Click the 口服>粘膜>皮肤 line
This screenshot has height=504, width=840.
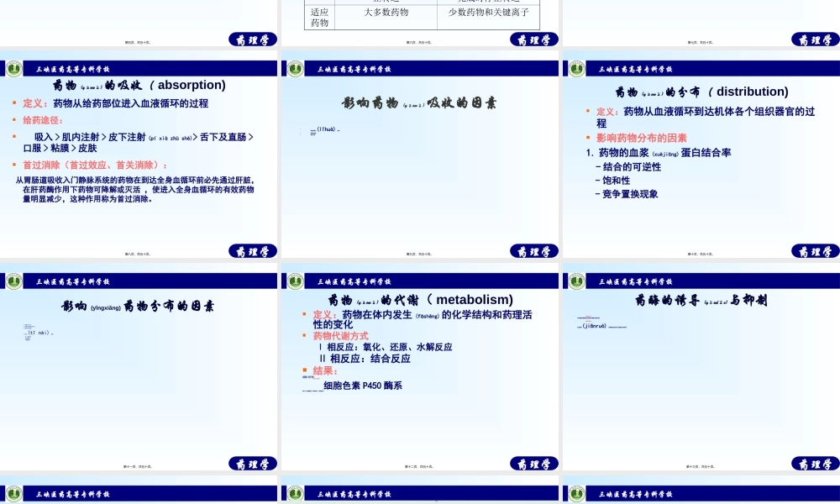(x=60, y=149)
